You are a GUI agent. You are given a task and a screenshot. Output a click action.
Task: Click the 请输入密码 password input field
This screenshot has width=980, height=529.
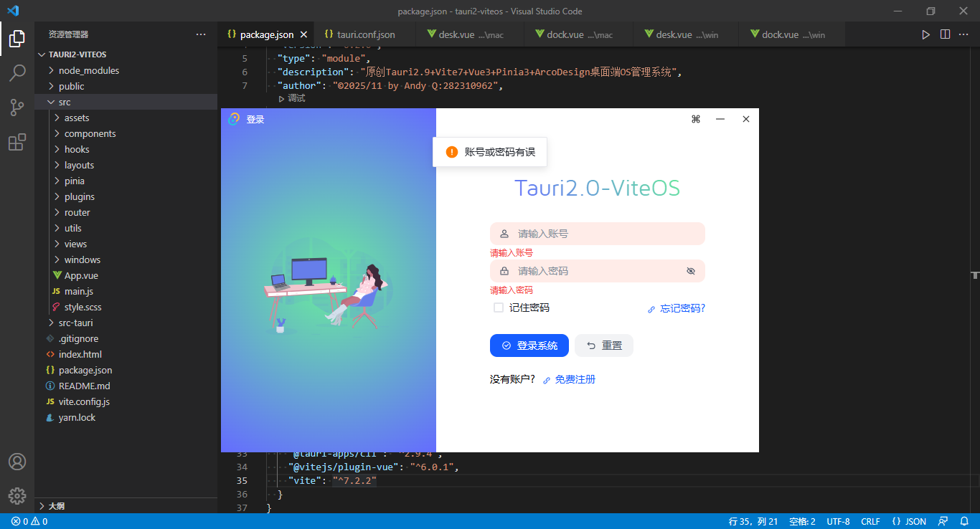(598, 271)
